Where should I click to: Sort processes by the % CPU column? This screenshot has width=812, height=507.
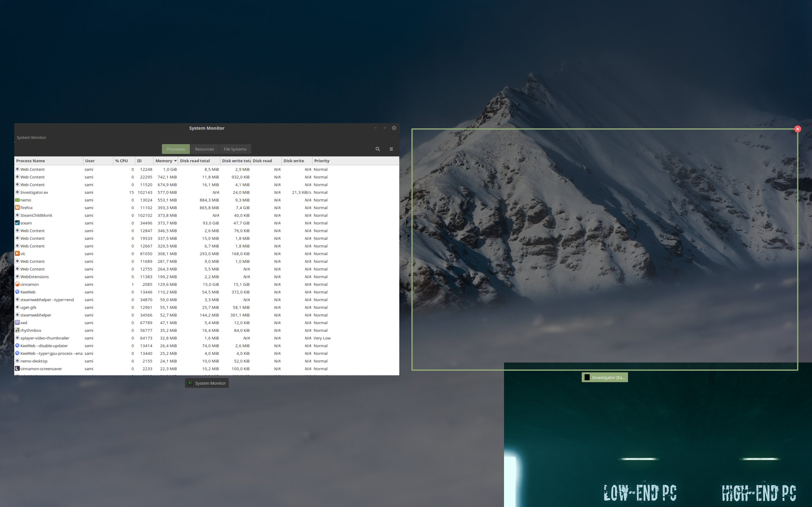point(122,161)
